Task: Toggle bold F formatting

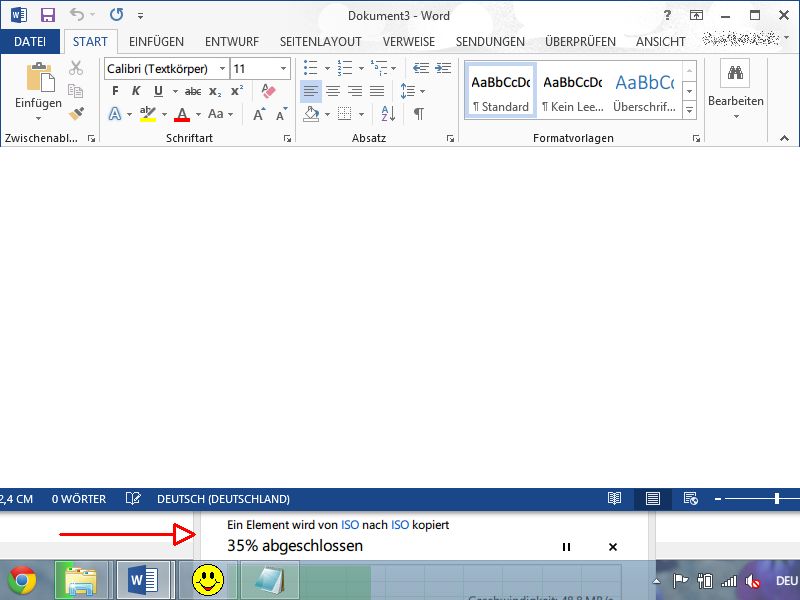Action: point(115,91)
